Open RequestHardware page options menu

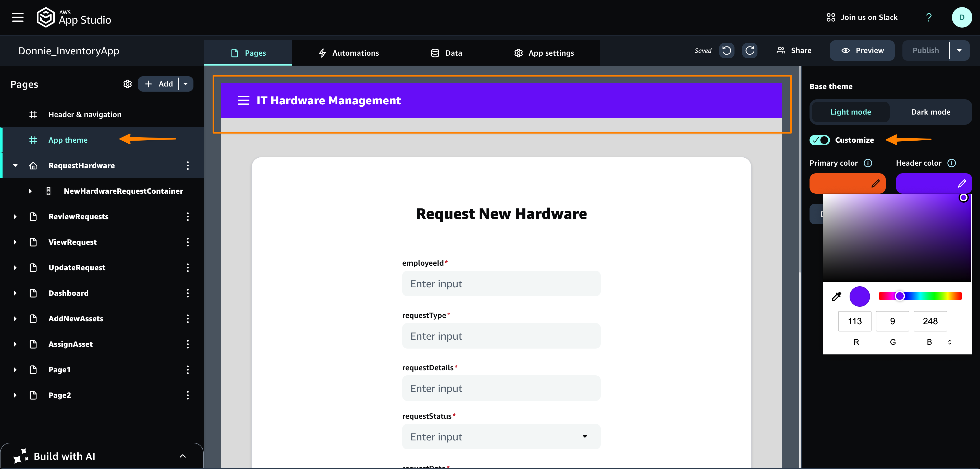tap(188, 165)
